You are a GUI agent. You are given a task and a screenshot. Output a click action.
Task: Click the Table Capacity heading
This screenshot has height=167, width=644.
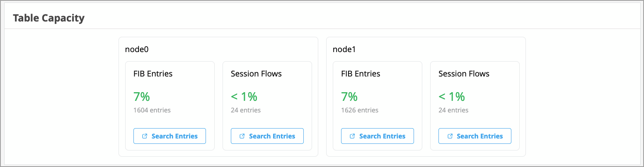coord(49,18)
